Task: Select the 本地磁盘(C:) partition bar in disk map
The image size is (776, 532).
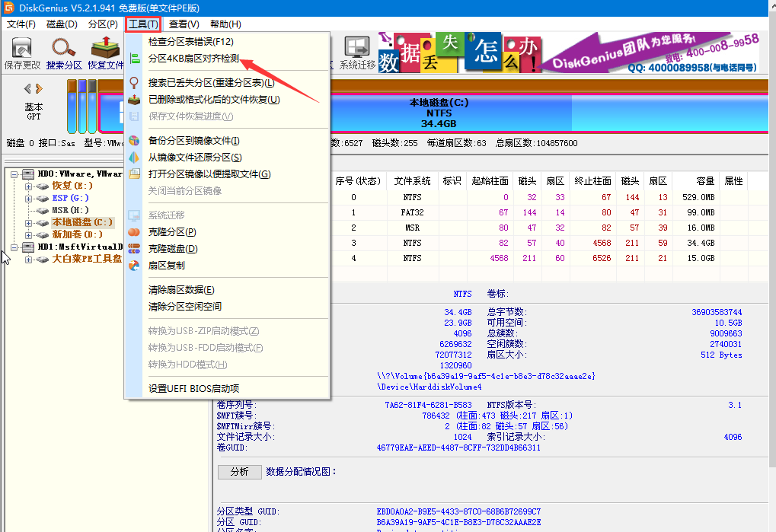Action: coord(439,113)
